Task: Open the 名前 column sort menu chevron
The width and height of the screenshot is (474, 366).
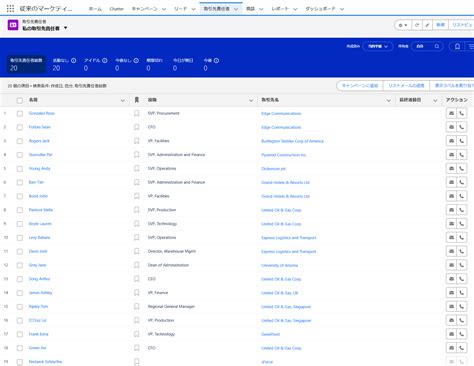Action: [x=123, y=100]
